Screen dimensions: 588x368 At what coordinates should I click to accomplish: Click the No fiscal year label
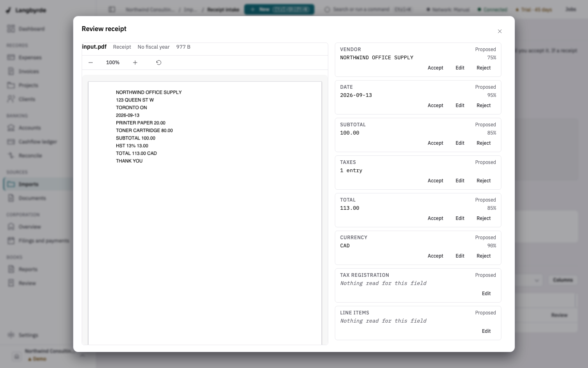[x=154, y=47]
